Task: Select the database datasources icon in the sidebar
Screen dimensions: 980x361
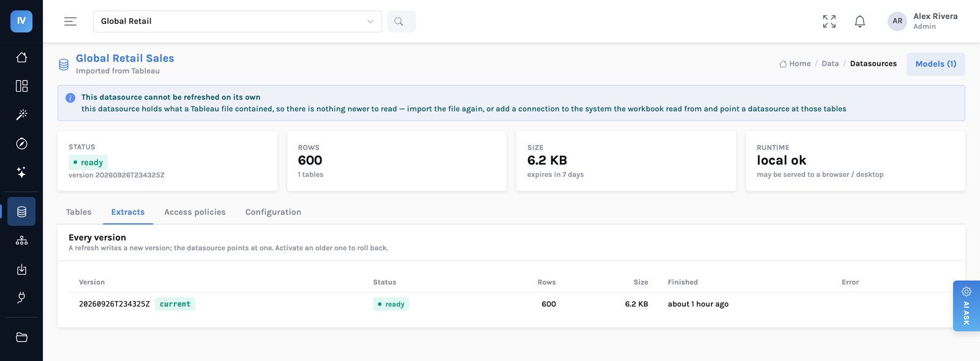Action: (x=21, y=212)
